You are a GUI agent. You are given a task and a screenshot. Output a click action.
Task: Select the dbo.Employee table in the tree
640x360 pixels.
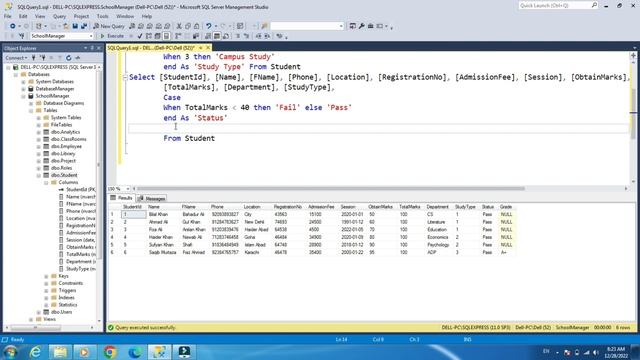click(66, 146)
